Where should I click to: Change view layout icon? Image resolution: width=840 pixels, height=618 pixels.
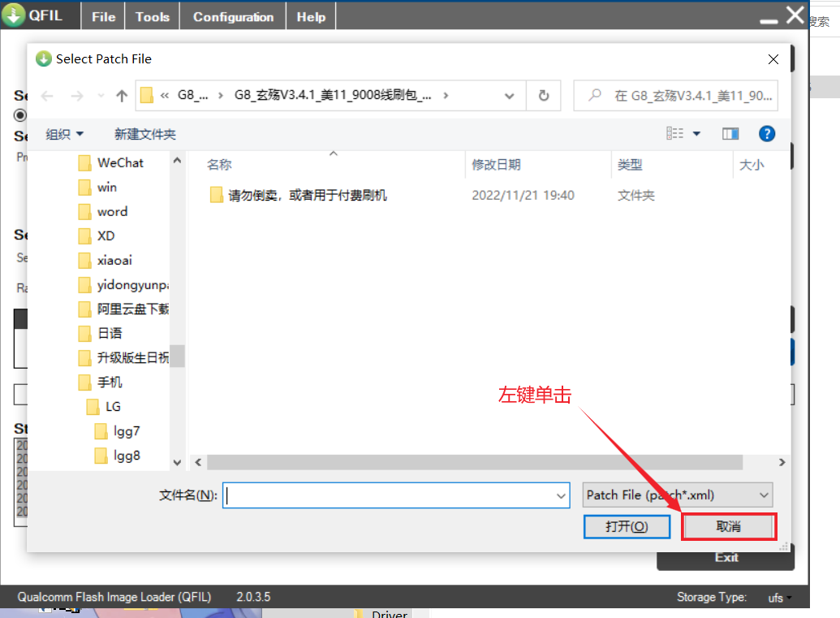(675, 134)
